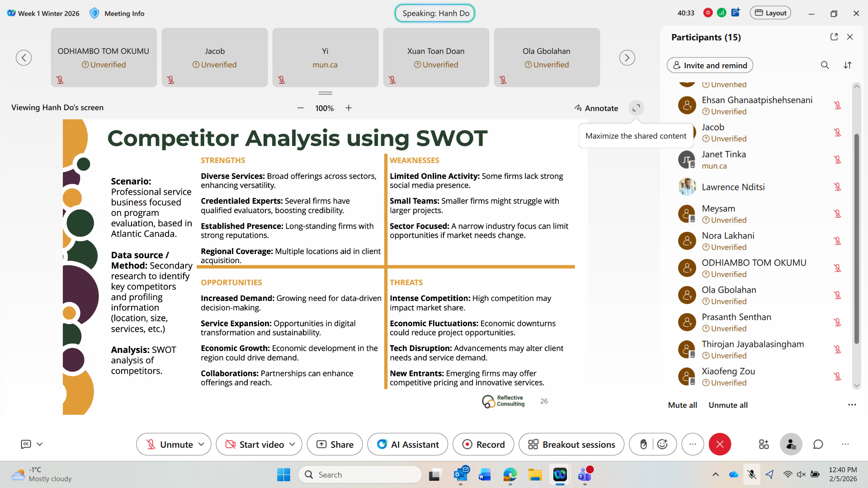This screenshot has width=868, height=488.
Task: Open the apps grid icon
Action: click(764, 445)
